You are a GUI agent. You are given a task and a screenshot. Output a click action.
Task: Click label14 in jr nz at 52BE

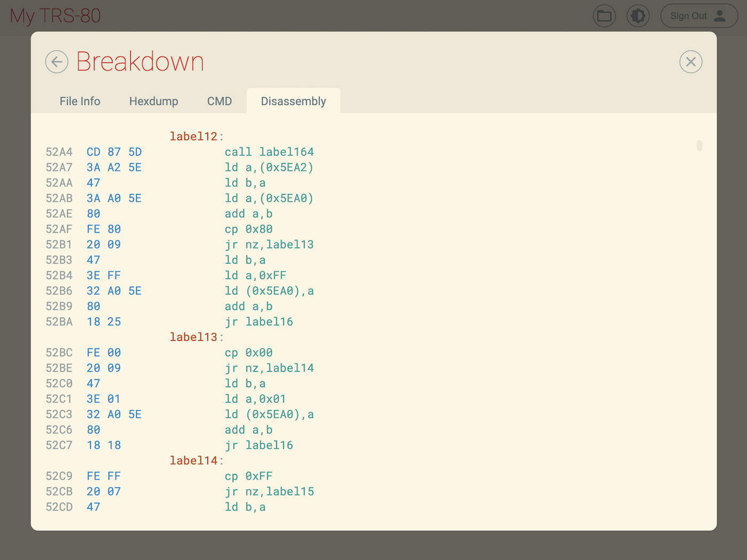pos(290,368)
